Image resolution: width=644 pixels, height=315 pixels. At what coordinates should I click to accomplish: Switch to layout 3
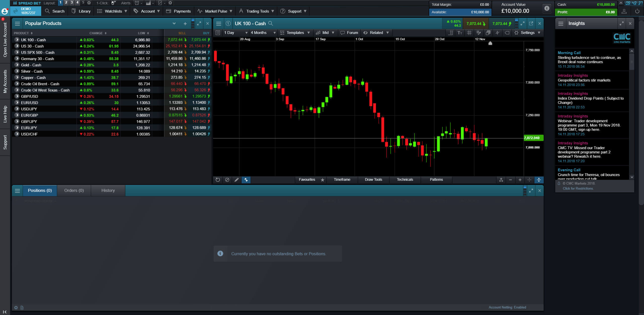tap(72, 3)
